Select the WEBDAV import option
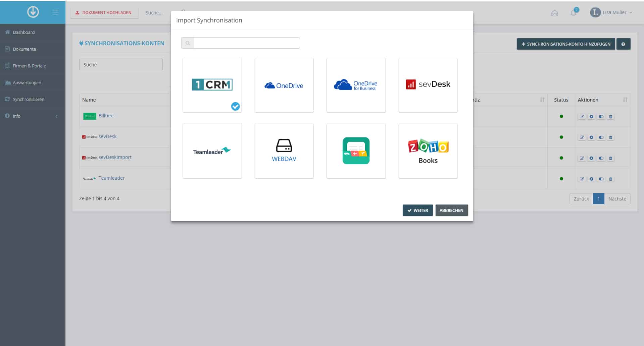 (x=284, y=151)
